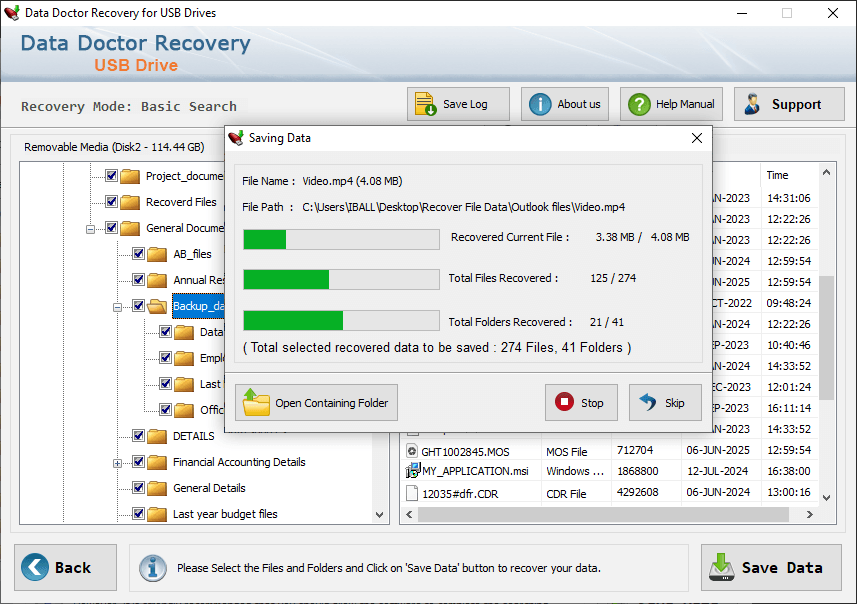Toggle the General Details checkbox
This screenshot has width=857, height=604.
coord(138,488)
